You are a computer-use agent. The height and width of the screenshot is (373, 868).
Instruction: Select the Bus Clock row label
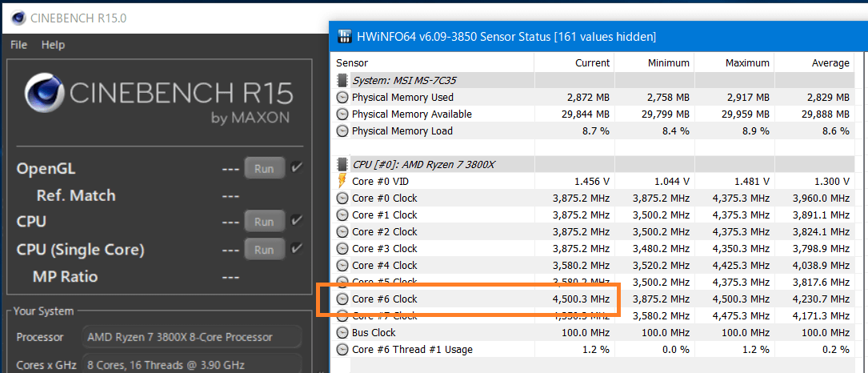click(374, 332)
